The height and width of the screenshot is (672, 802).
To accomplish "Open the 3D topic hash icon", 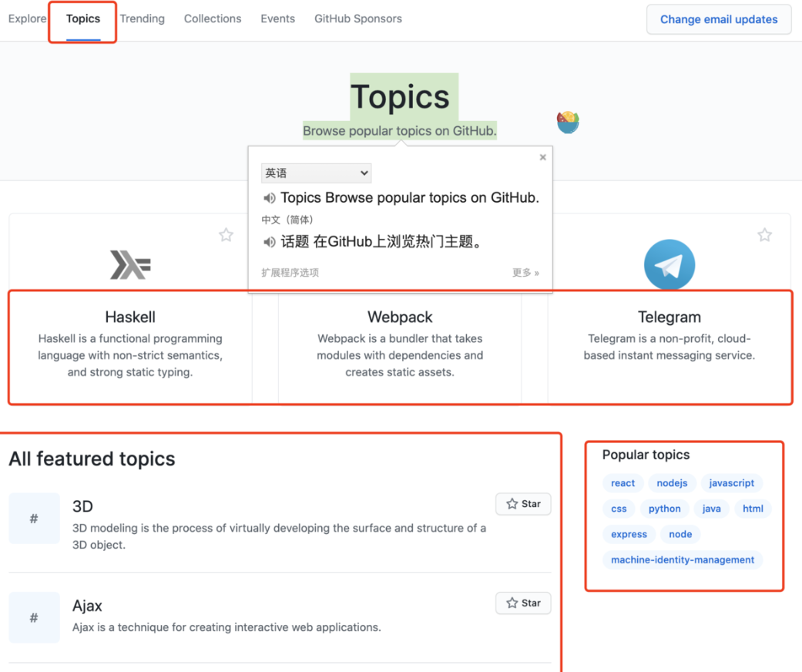I will [34, 519].
